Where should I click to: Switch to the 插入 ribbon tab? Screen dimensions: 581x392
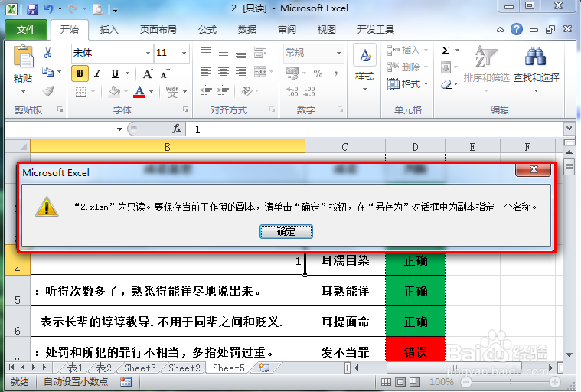pyautogui.click(x=109, y=30)
